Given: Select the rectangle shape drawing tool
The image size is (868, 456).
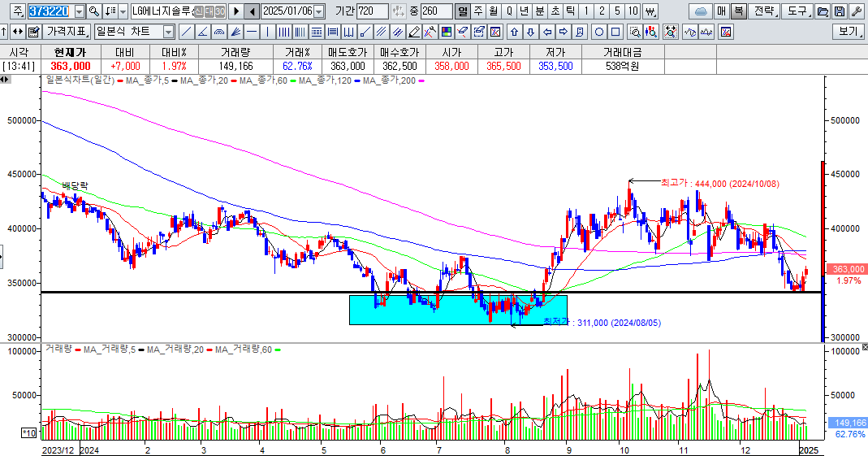Looking at the screenshot, I should coord(615,32).
